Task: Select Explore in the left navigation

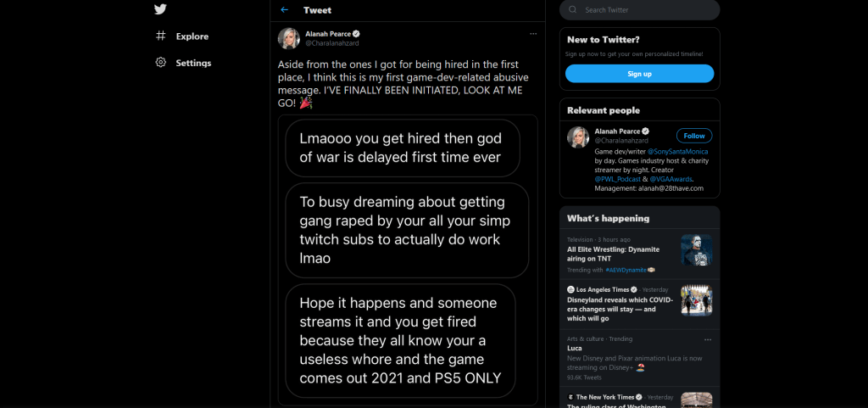Action: click(192, 36)
